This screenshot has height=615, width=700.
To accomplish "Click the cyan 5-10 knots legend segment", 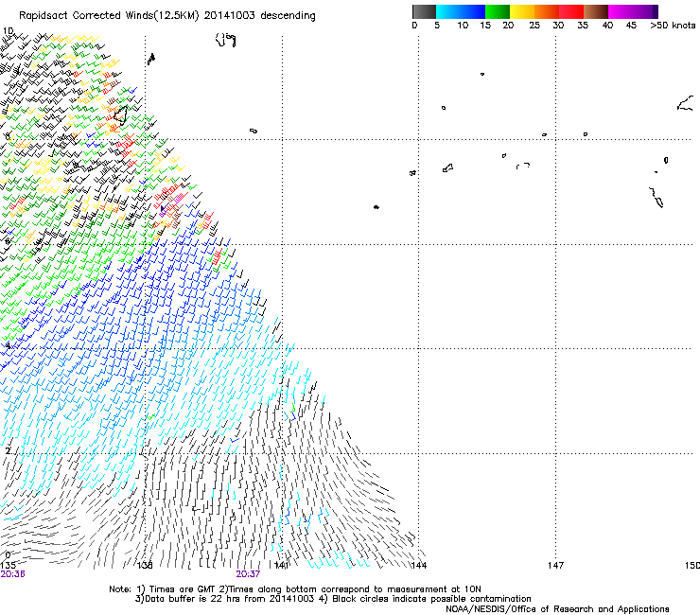I will (448, 11).
